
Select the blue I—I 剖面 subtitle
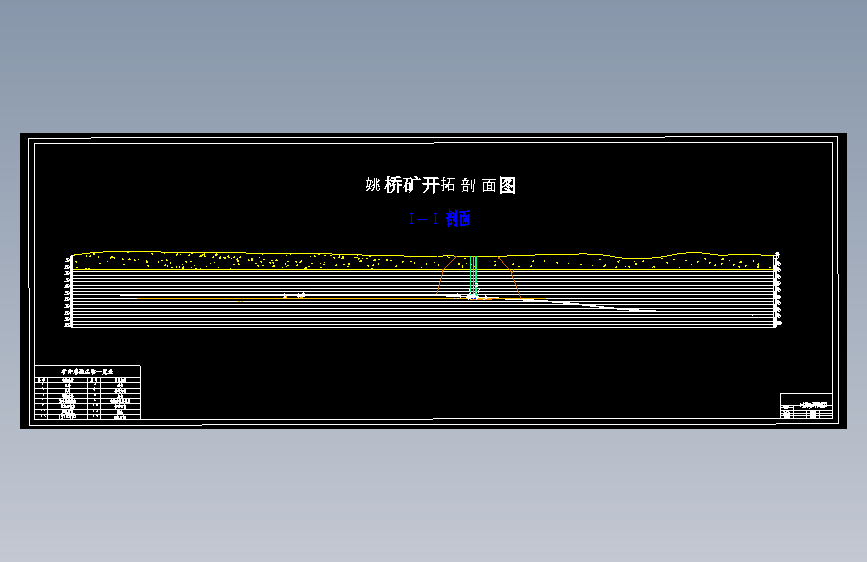click(440, 218)
